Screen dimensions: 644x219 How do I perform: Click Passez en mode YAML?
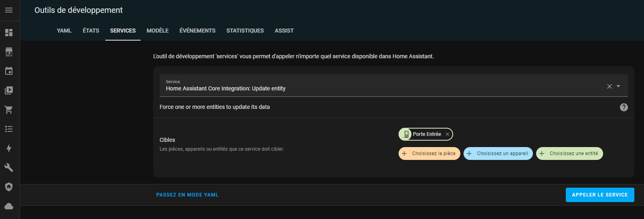click(x=187, y=195)
